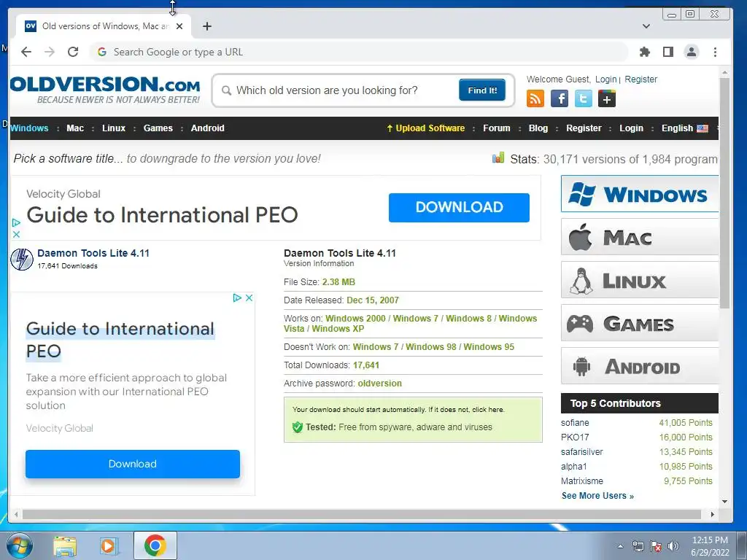Select the Games category in sidebar
This screenshot has height=560, width=747.
pyautogui.click(x=640, y=323)
